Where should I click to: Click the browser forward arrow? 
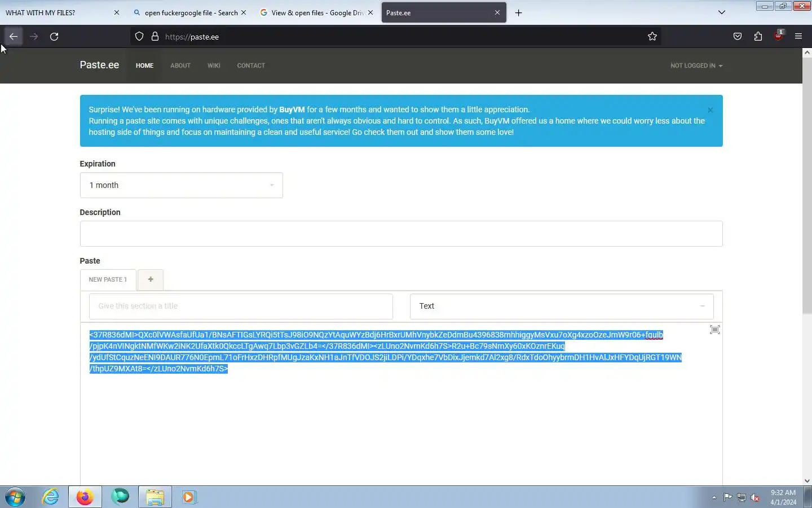pyautogui.click(x=34, y=37)
